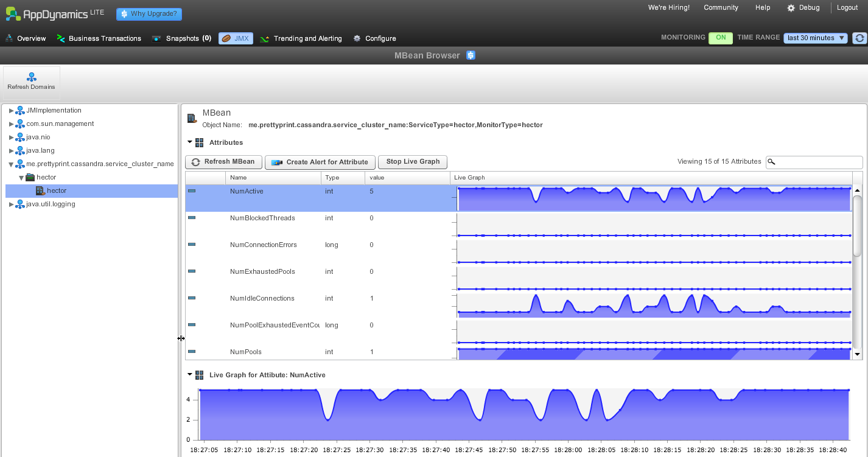Click Refresh MBean button
The height and width of the screenshot is (457, 868).
tap(223, 162)
